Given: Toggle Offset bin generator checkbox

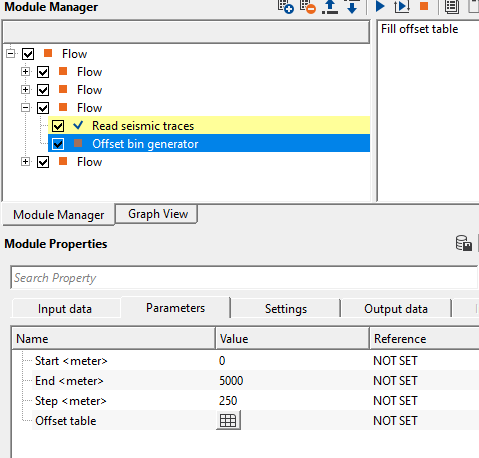Looking at the screenshot, I should coord(58,144).
